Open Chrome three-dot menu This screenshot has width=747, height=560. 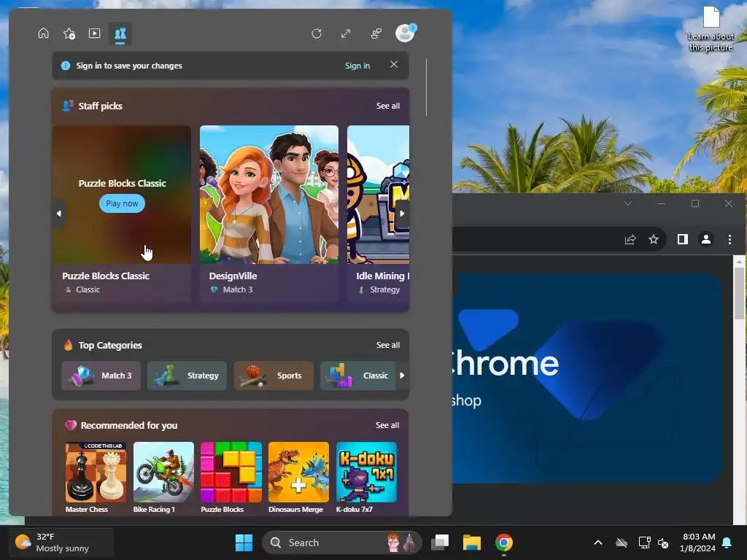729,239
